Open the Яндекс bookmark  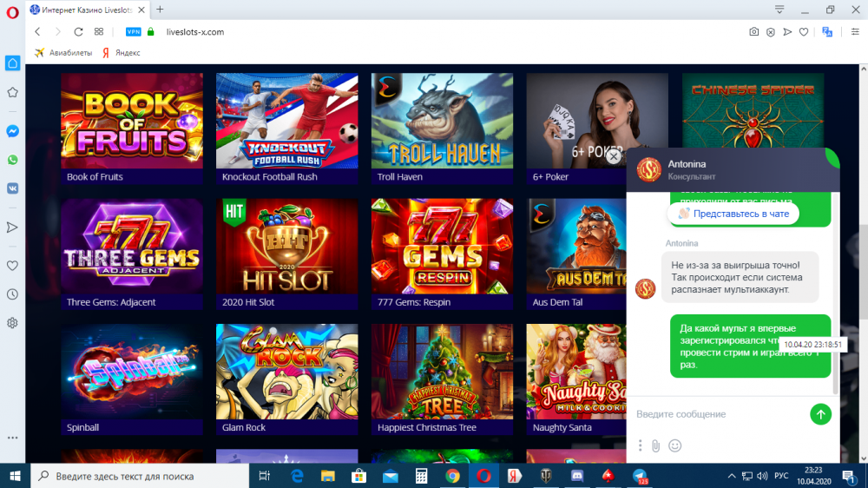point(122,53)
